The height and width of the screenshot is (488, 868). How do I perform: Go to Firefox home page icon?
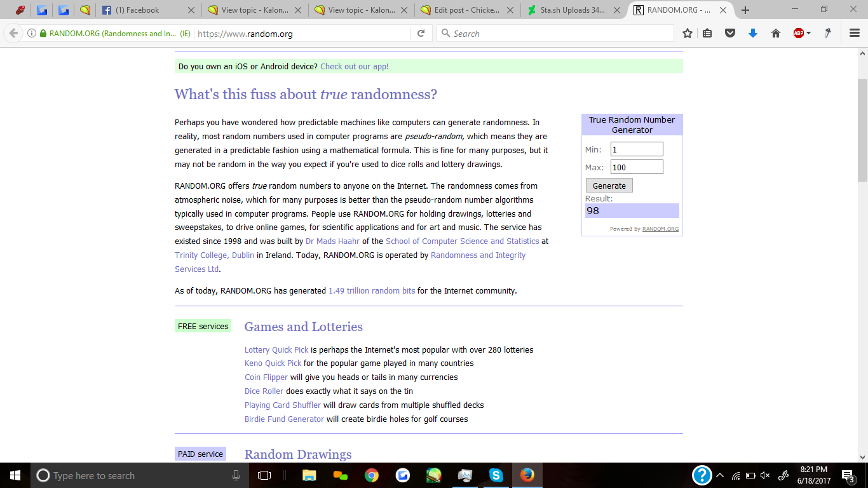(x=775, y=34)
